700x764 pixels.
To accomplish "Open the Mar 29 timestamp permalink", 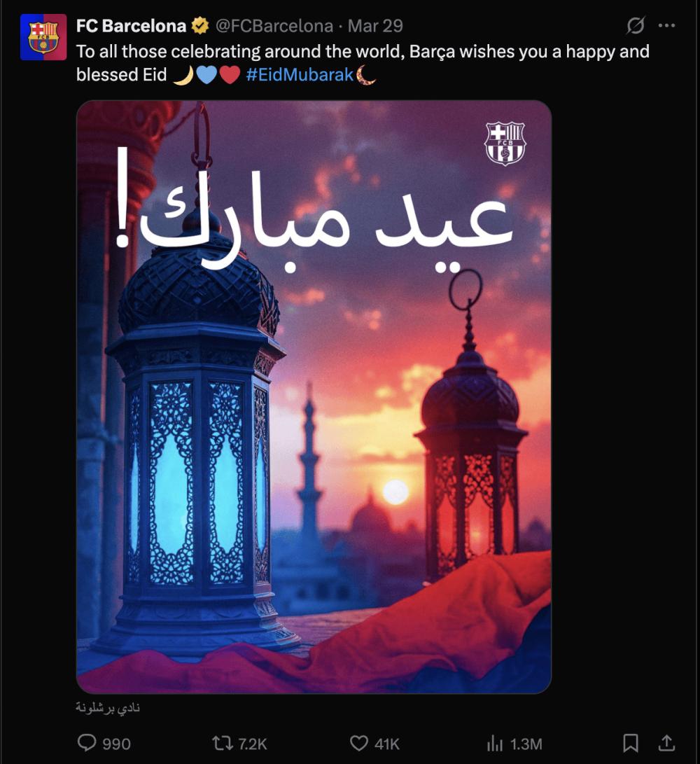I will (375, 26).
